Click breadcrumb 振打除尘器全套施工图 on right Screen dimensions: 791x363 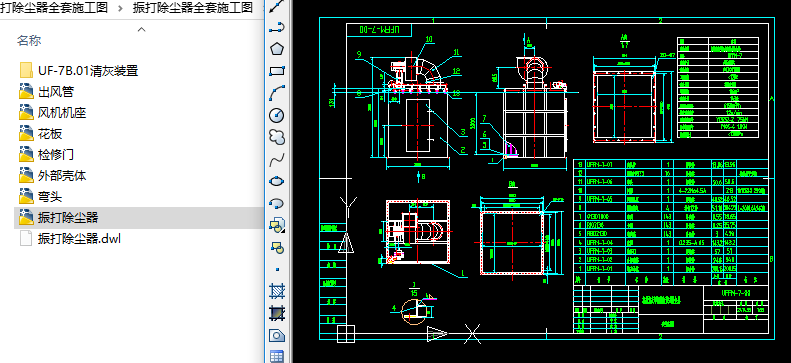[193, 8]
